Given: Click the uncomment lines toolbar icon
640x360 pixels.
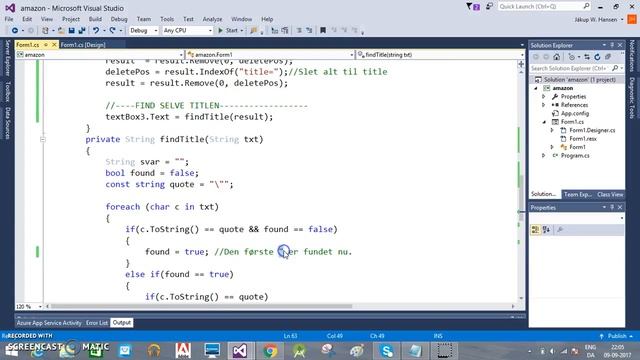Looking at the screenshot, I should 309,31.
